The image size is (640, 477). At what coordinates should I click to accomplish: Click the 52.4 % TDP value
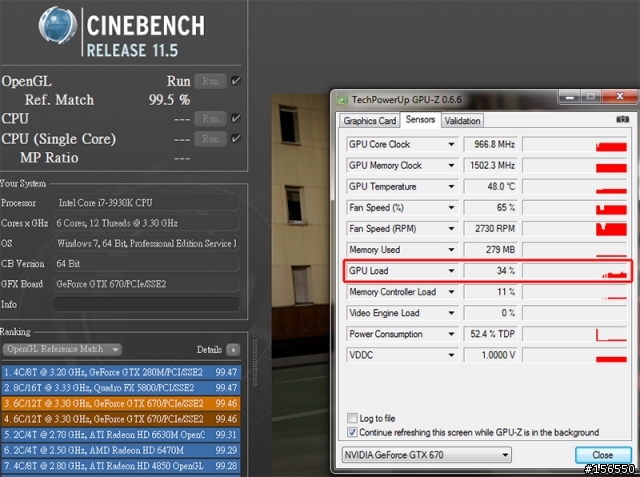tap(491, 334)
